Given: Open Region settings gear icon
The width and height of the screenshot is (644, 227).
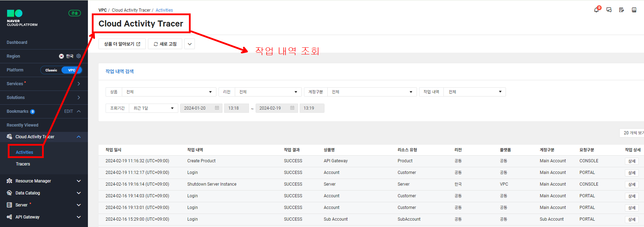Looking at the screenshot, I should click(x=79, y=56).
